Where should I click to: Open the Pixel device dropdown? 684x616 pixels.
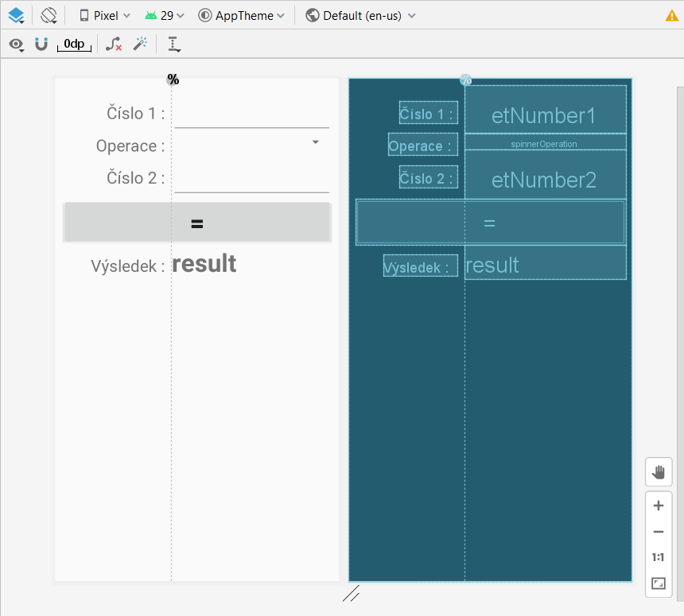coord(104,16)
